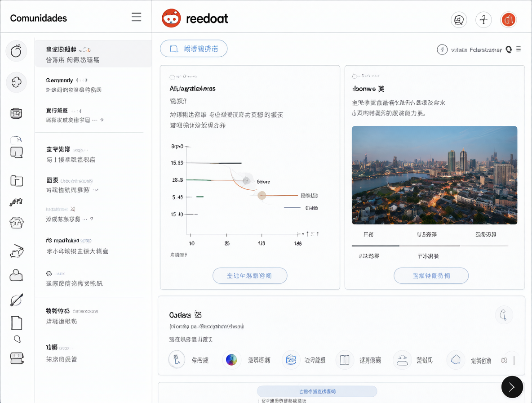Click the red mascot logo in the header
532x403 pixels.
(x=171, y=18)
